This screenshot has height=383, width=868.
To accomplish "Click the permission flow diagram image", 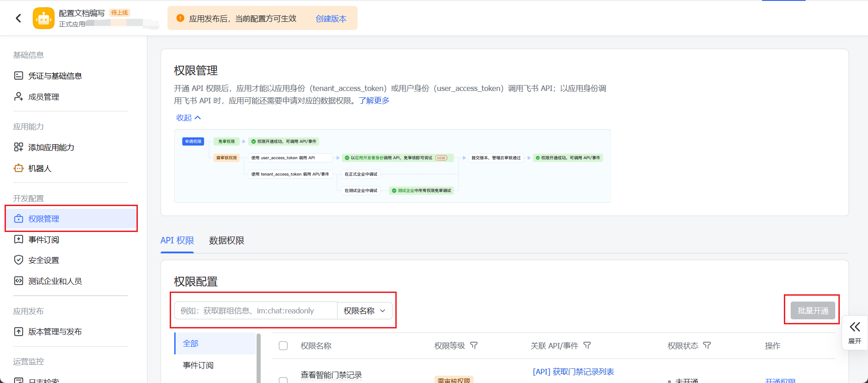I will click(x=392, y=166).
